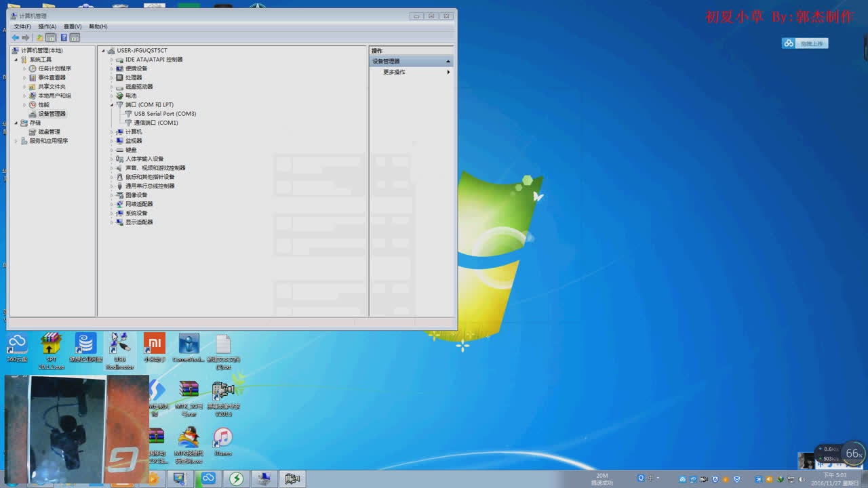868x488 pixels.
Task: Collapse the USER-JFGUQST5CT computer node
Action: pos(104,51)
